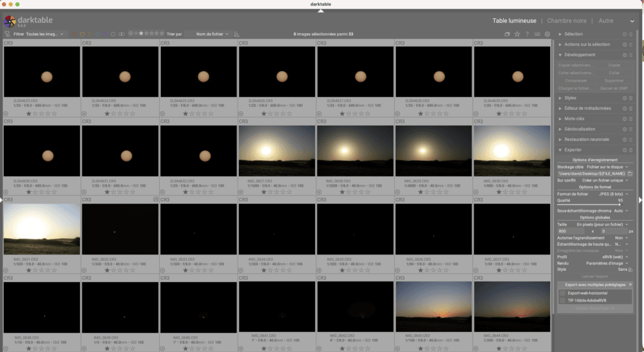Toggle the green color label filter
Screen dimensions: 644x352
[90, 34]
